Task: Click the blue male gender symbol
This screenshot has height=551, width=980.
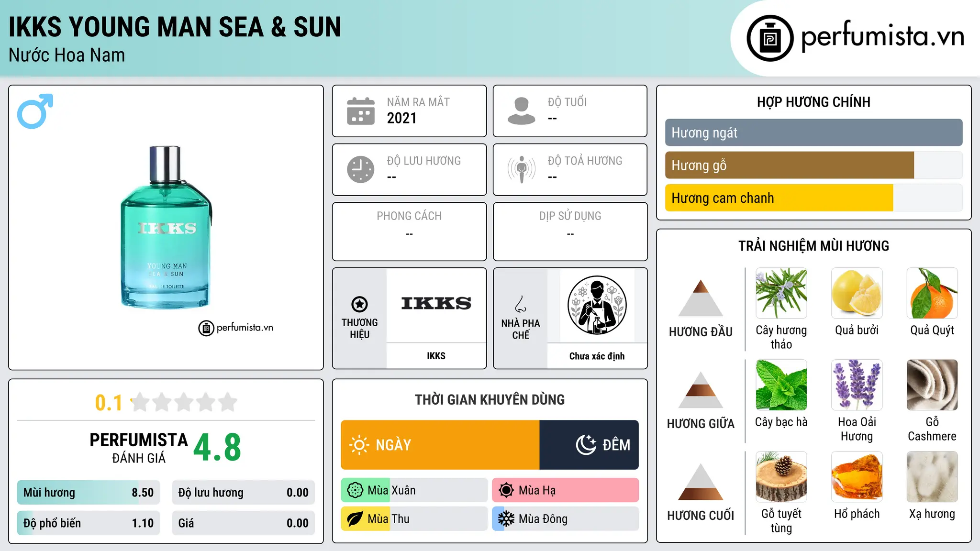Action: 35,111
